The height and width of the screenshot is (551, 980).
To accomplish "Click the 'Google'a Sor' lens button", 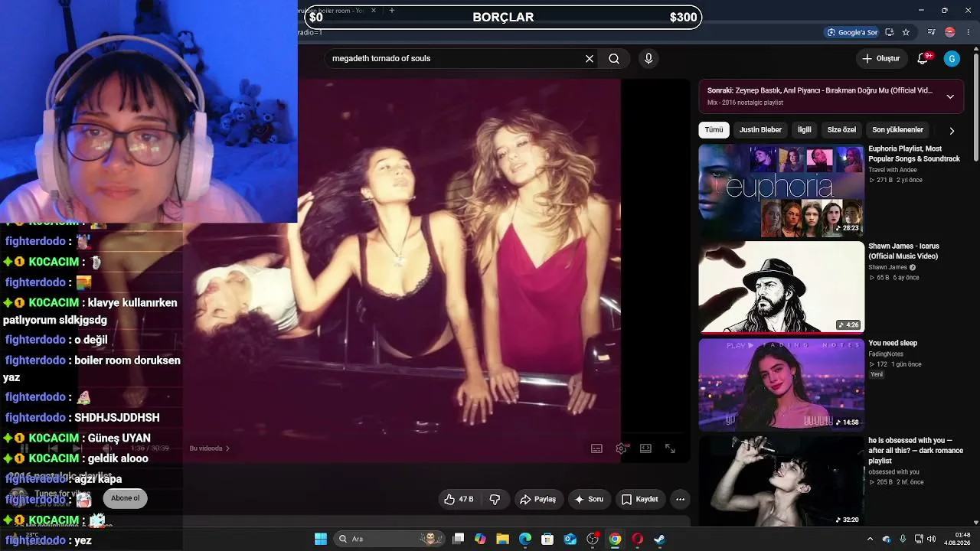I will point(851,32).
